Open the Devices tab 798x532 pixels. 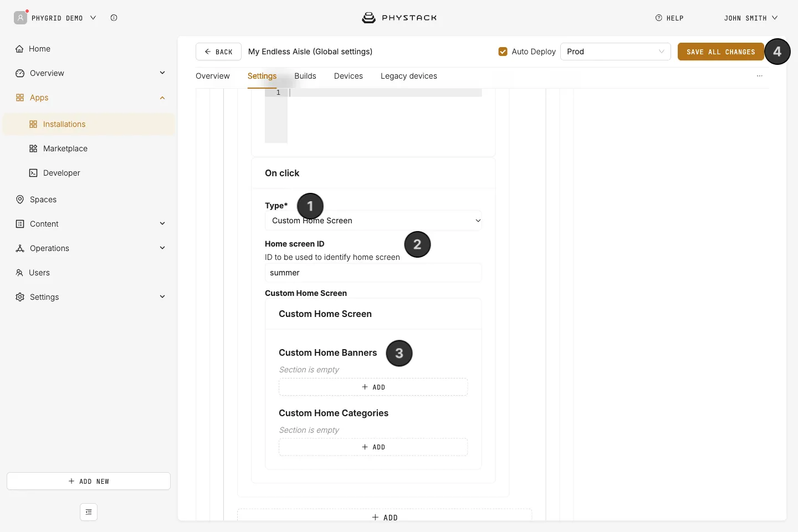349,76
